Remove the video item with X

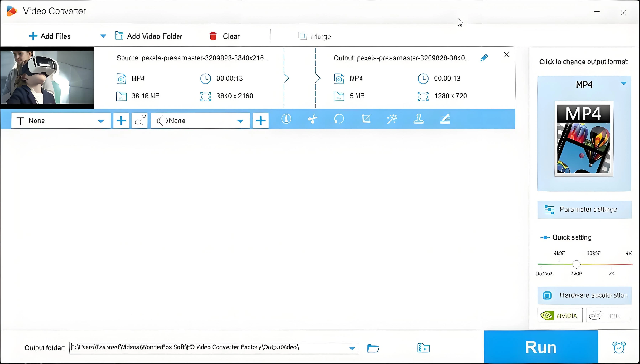(506, 55)
